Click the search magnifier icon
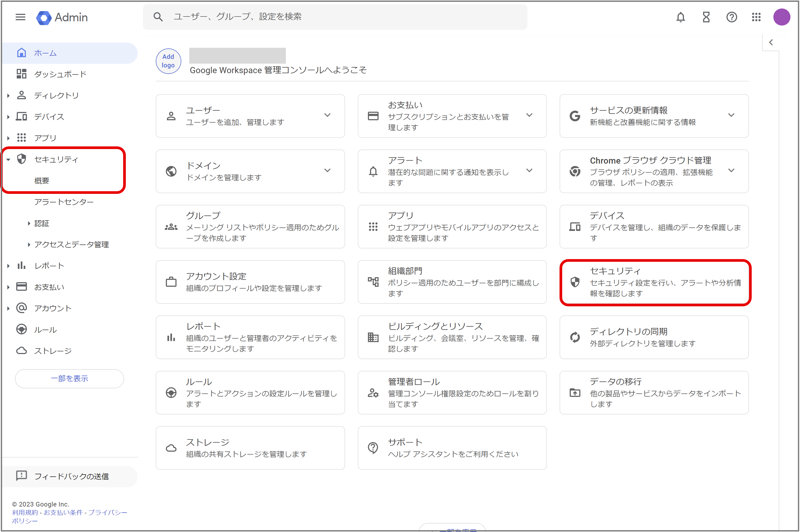This screenshot has height=532, width=800. [x=158, y=17]
